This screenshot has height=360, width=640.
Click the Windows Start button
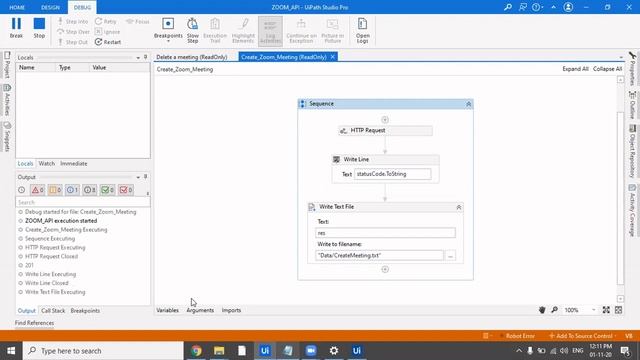point(11,351)
